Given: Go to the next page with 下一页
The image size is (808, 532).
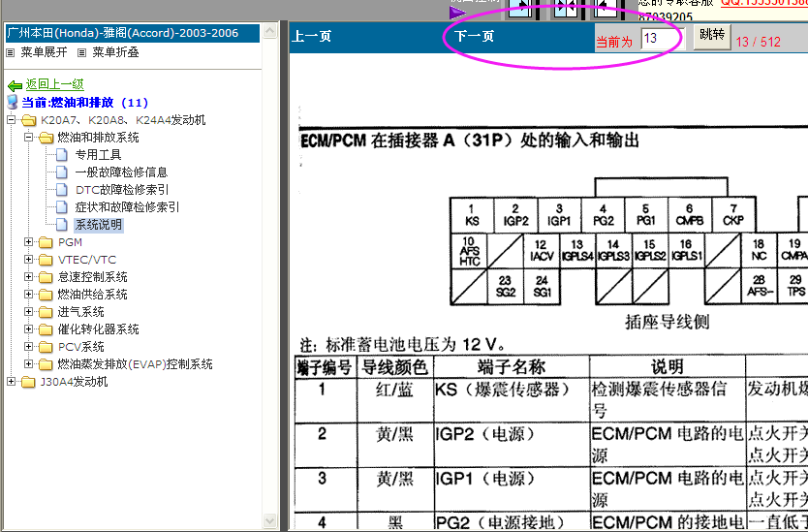Looking at the screenshot, I should coord(474,37).
